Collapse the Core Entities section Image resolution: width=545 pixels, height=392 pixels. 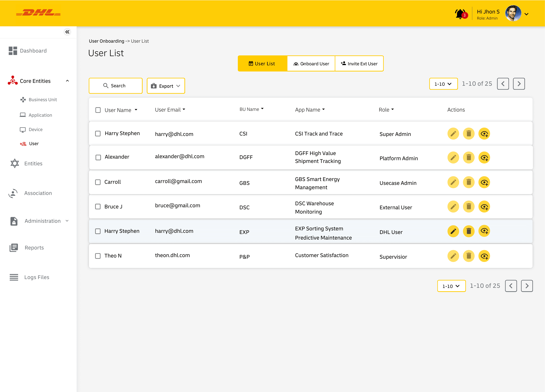pos(67,81)
